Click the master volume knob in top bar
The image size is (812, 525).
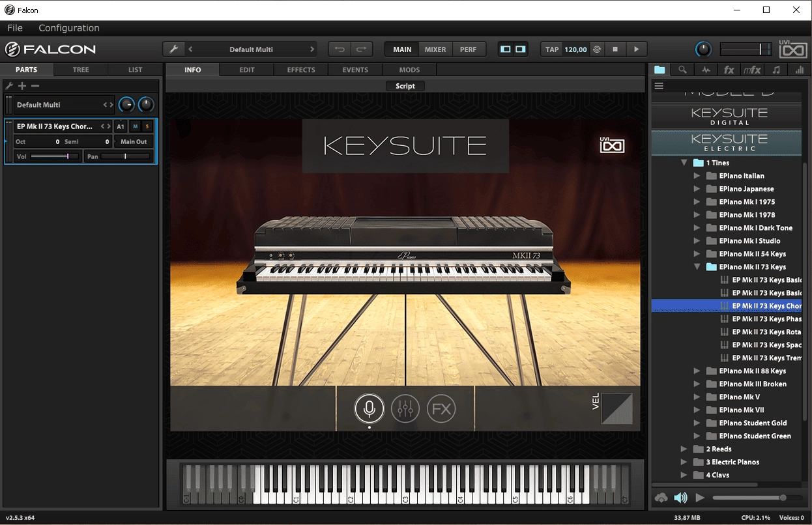click(x=703, y=49)
